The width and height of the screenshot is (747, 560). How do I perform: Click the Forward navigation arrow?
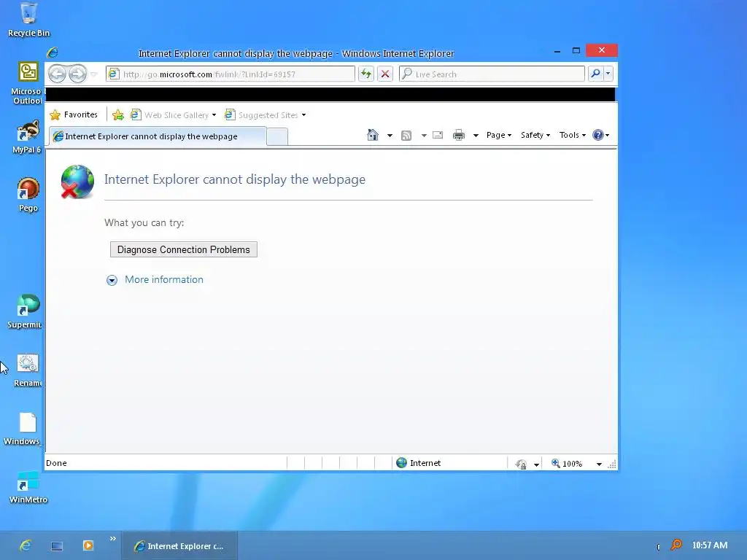pyautogui.click(x=77, y=74)
